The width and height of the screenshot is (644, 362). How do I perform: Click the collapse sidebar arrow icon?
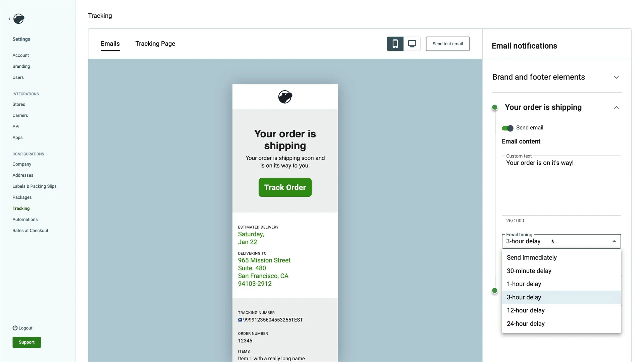[x=9, y=18]
